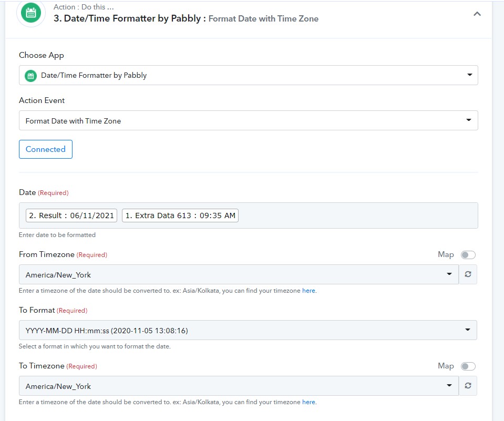
Task: Refresh the From Timezone field list
Action: 468,274
